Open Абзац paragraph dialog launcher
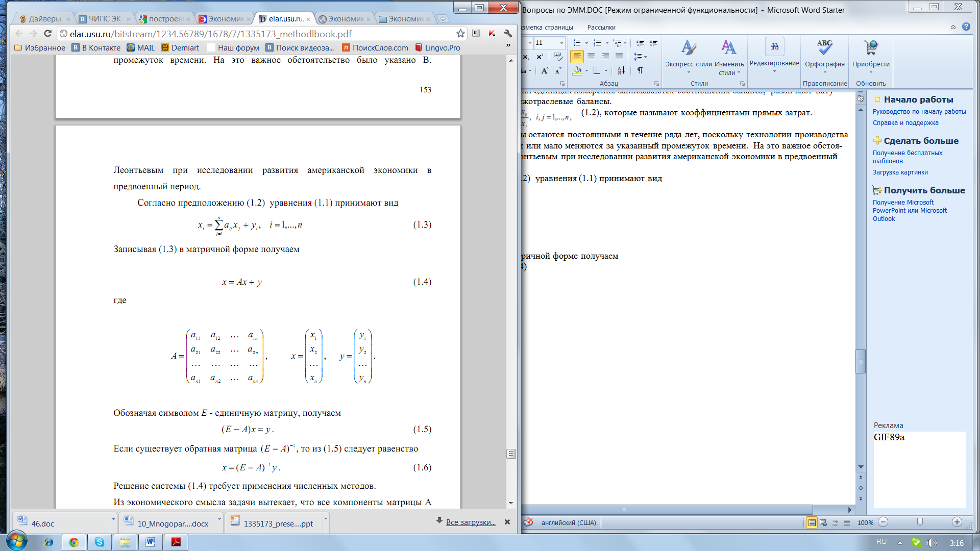The image size is (980, 551). [656, 83]
